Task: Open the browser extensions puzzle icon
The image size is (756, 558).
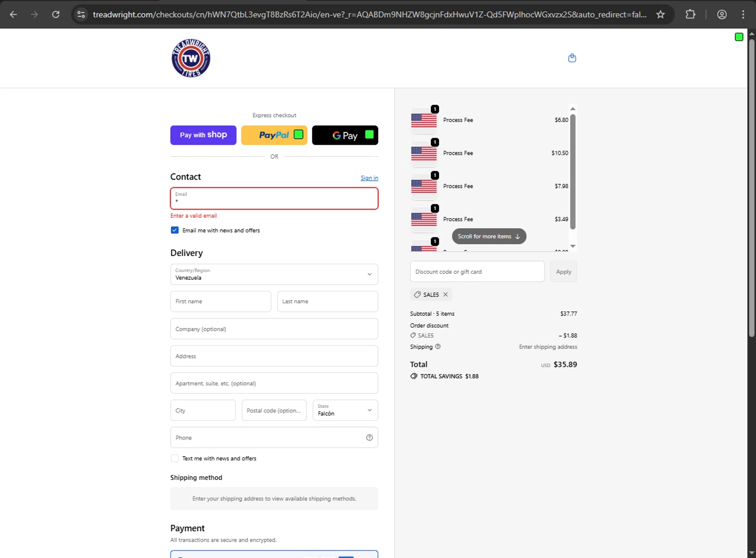Action: coord(690,15)
